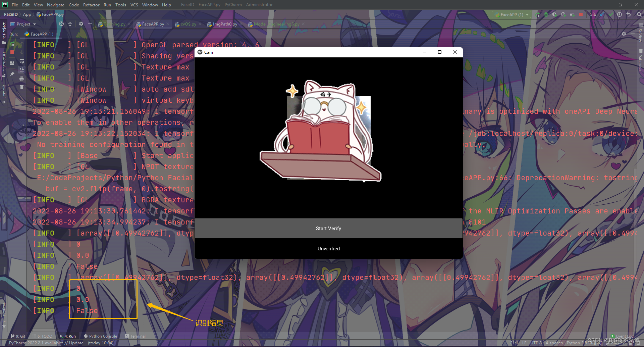
Task: Open the SciView side panel
Action: [x=640, y=33]
